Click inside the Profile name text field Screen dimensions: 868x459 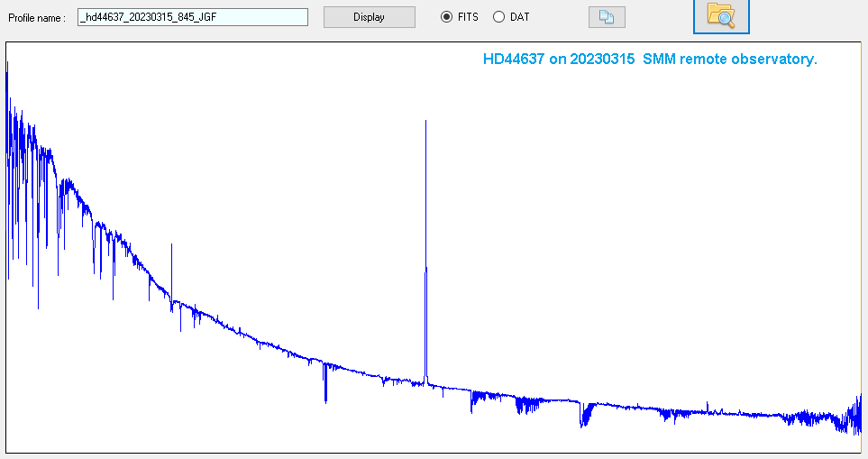point(192,17)
